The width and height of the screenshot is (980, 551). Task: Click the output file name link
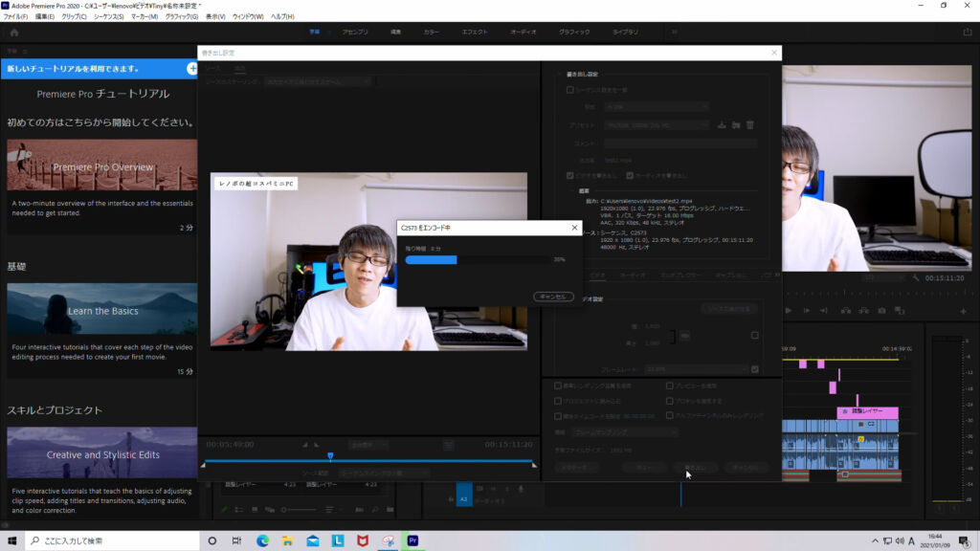click(617, 161)
